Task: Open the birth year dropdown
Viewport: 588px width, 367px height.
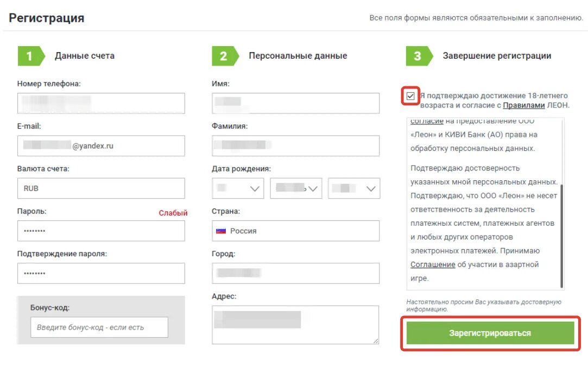Action: [354, 188]
